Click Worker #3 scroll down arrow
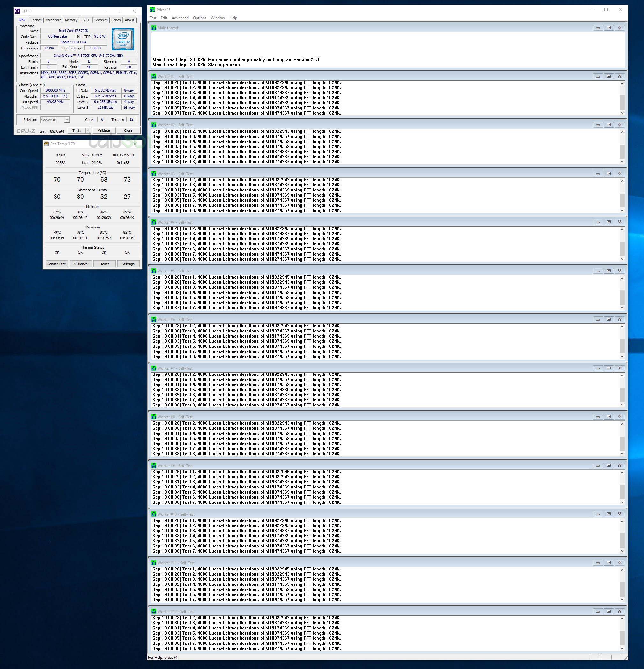Screen dimensions: 644x669 click(622, 210)
